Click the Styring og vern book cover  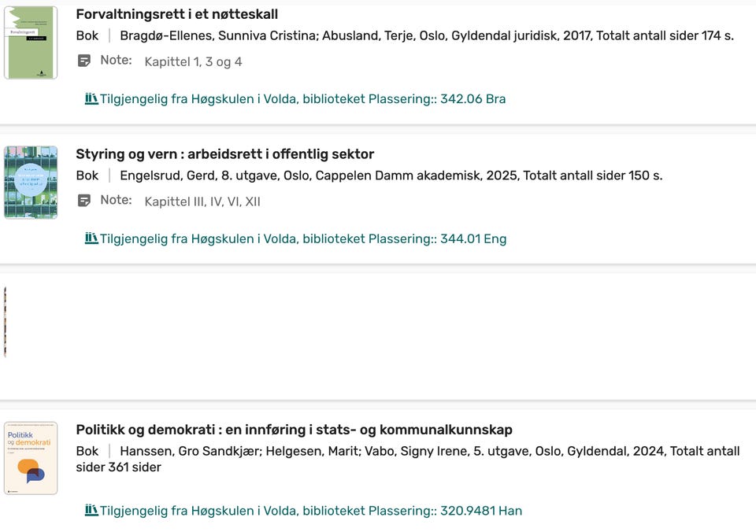coord(31,182)
